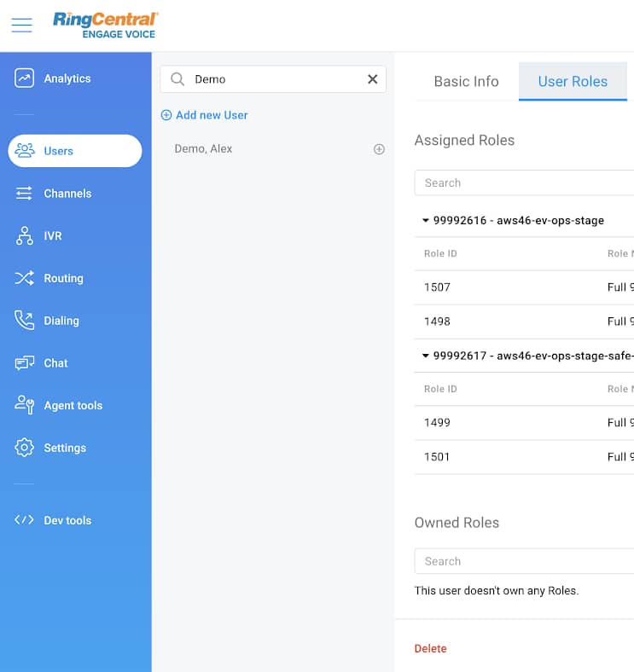The image size is (634, 672).
Task: Select role ID 1499 row
Action: pos(524,423)
